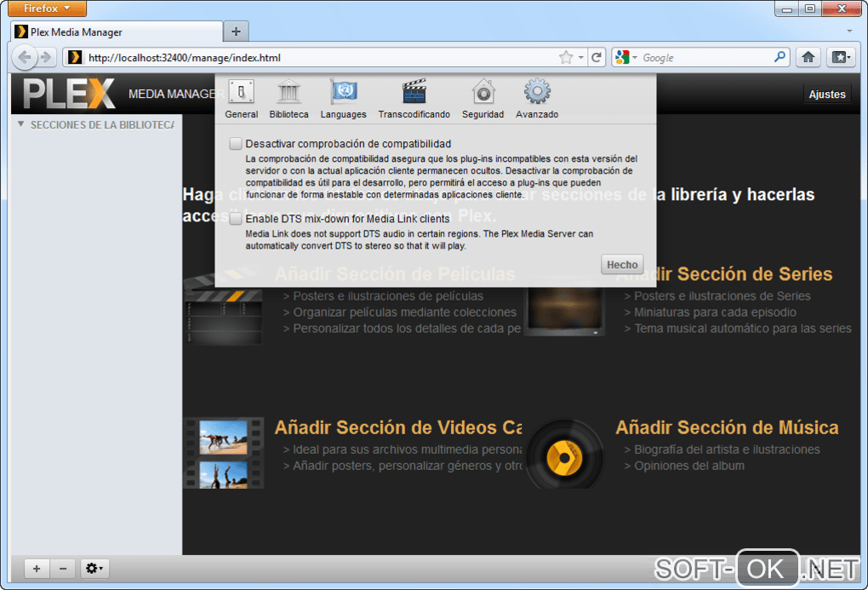Open the bookmarks menu button
Screen dimensions: 868x590
tap(841, 57)
